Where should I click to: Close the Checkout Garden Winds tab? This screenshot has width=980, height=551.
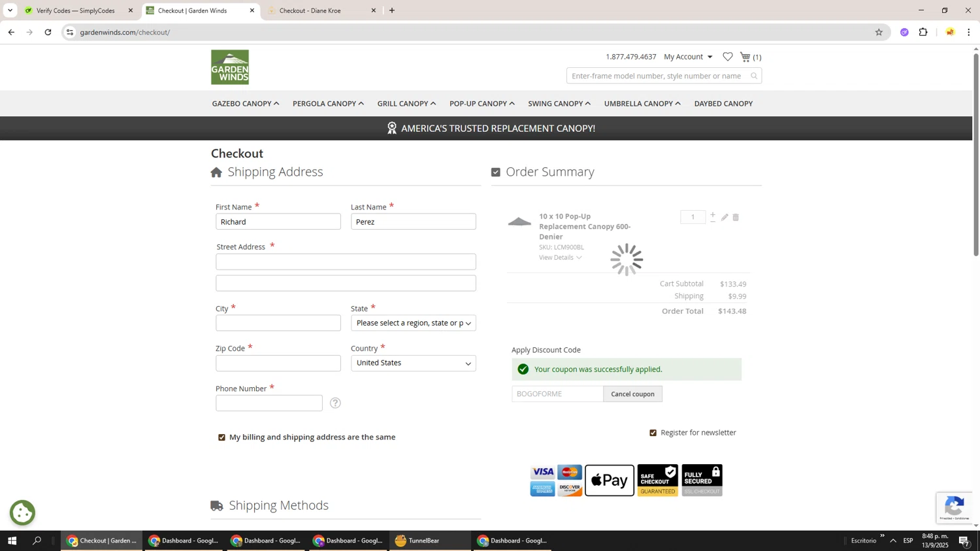(252, 10)
